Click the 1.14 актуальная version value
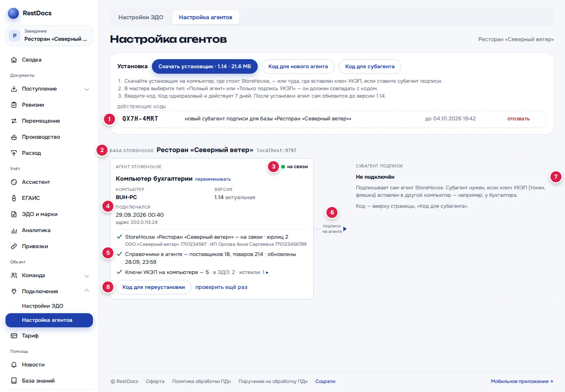Image resolution: width=565 pixels, height=392 pixels. click(x=235, y=198)
